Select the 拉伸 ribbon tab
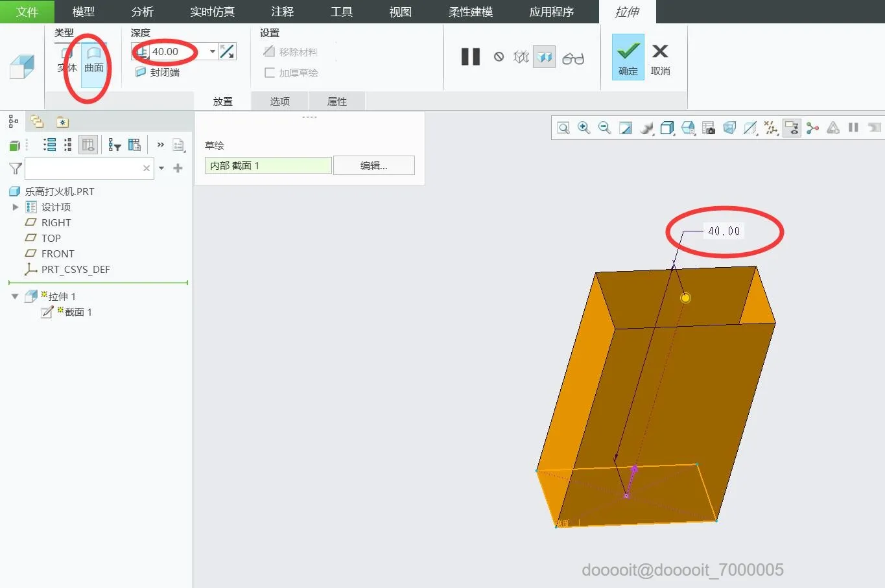This screenshot has width=885, height=588. click(627, 12)
